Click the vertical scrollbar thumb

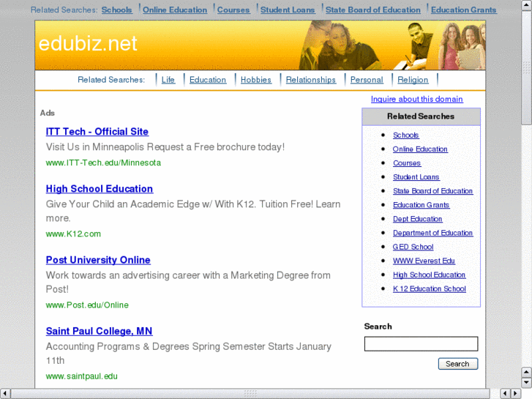click(x=527, y=67)
